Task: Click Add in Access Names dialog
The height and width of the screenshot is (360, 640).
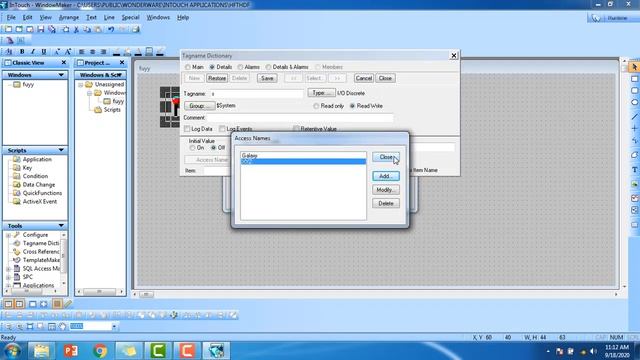Action: 386,176
